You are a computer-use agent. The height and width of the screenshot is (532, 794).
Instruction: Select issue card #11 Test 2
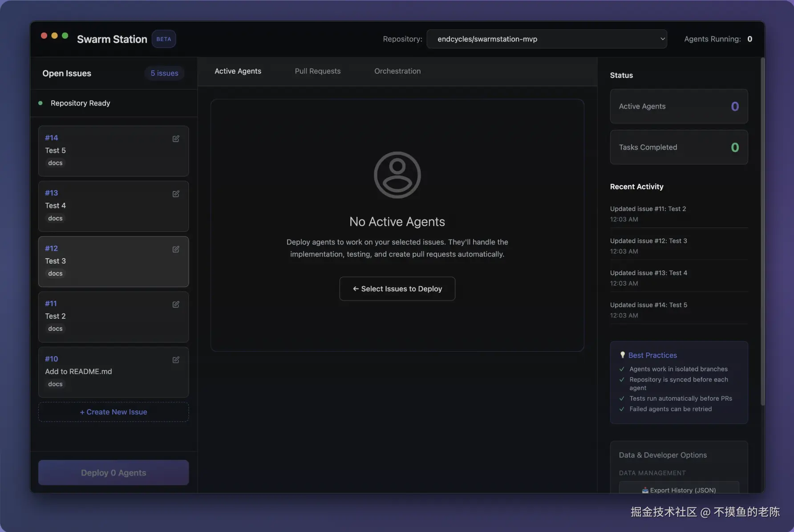[x=113, y=317]
